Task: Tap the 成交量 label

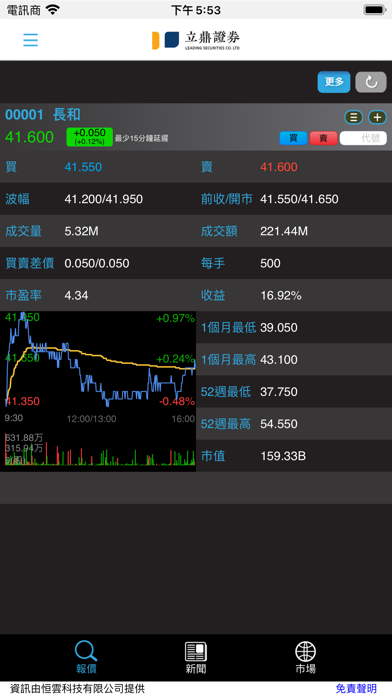Action: (x=23, y=231)
